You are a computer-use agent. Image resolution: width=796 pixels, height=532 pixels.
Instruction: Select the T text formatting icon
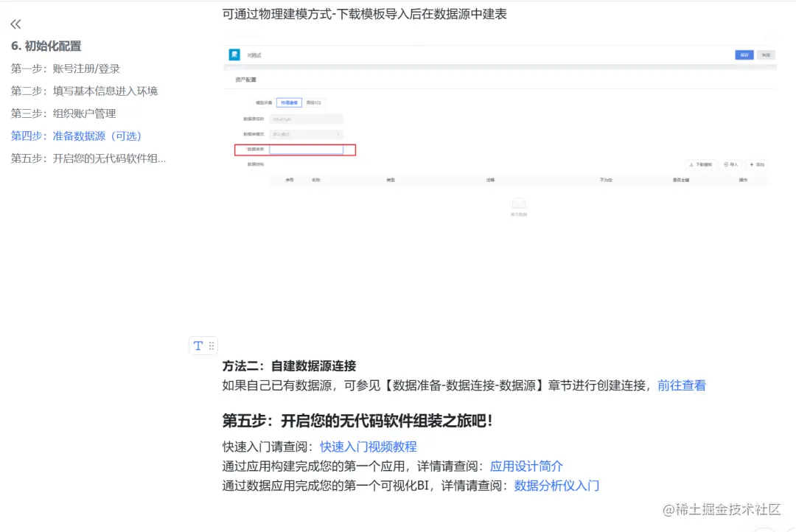tap(197, 346)
